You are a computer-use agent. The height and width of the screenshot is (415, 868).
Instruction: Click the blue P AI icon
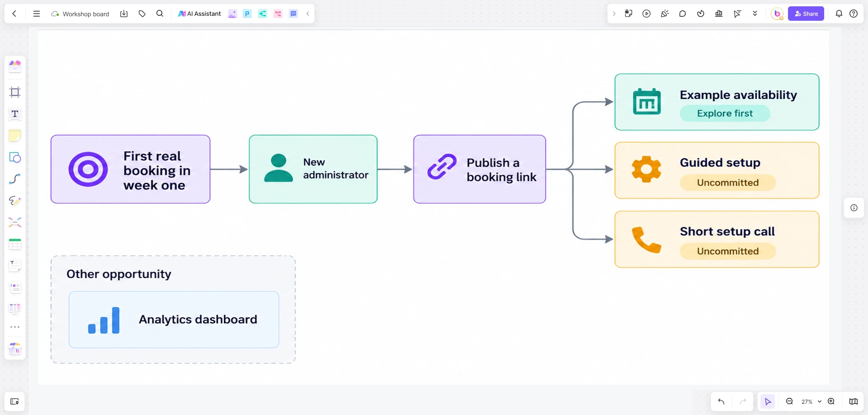pyautogui.click(x=247, y=14)
